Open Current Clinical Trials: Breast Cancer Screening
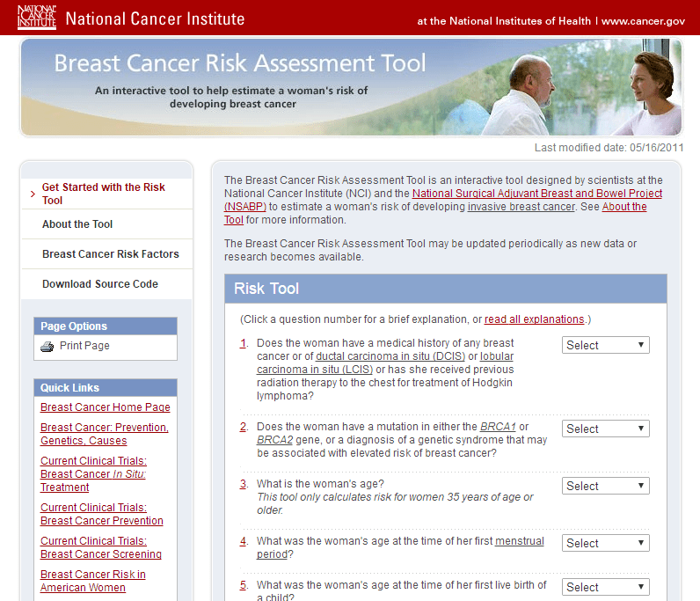 tap(101, 547)
